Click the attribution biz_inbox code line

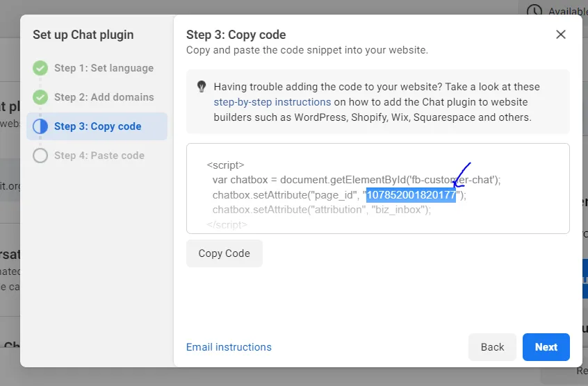tap(321, 210)
